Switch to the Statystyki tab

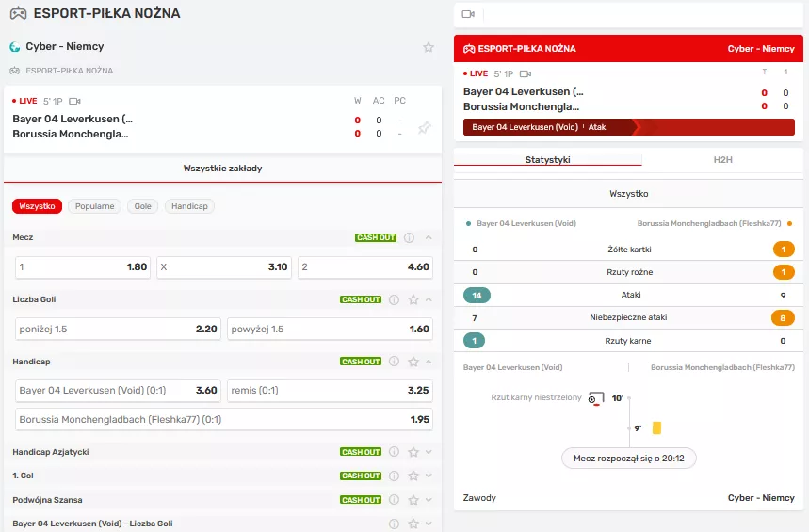(548, 160)
